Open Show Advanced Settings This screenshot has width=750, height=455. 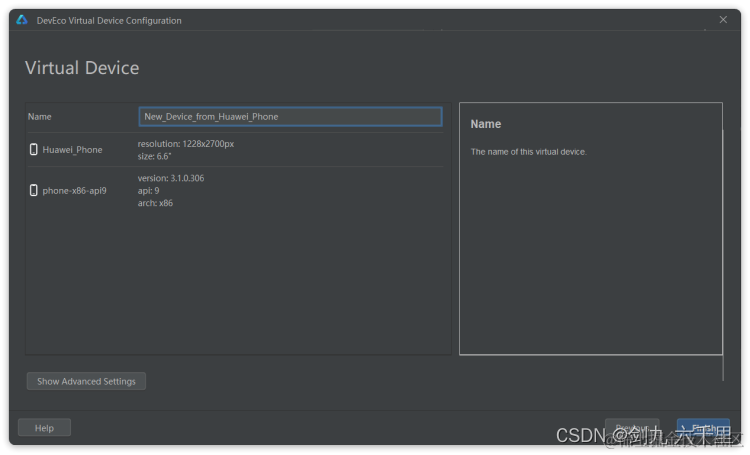(86, 381)
